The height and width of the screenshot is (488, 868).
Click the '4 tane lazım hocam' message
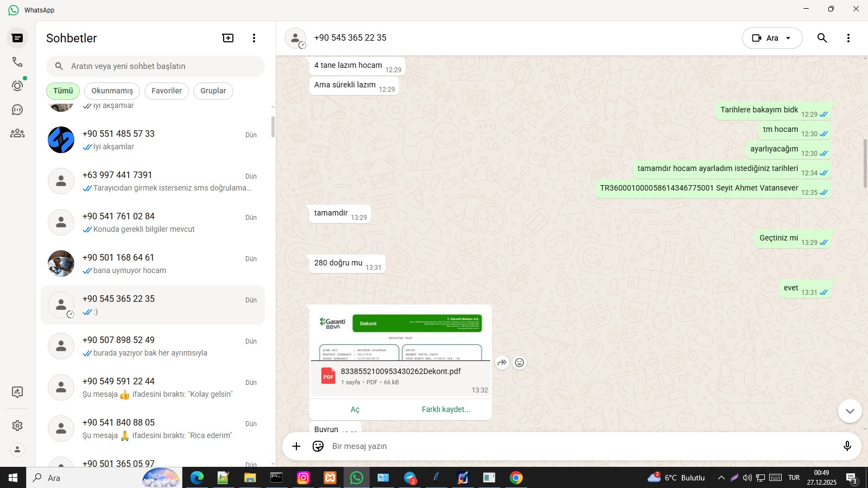[x=357, y=66]
